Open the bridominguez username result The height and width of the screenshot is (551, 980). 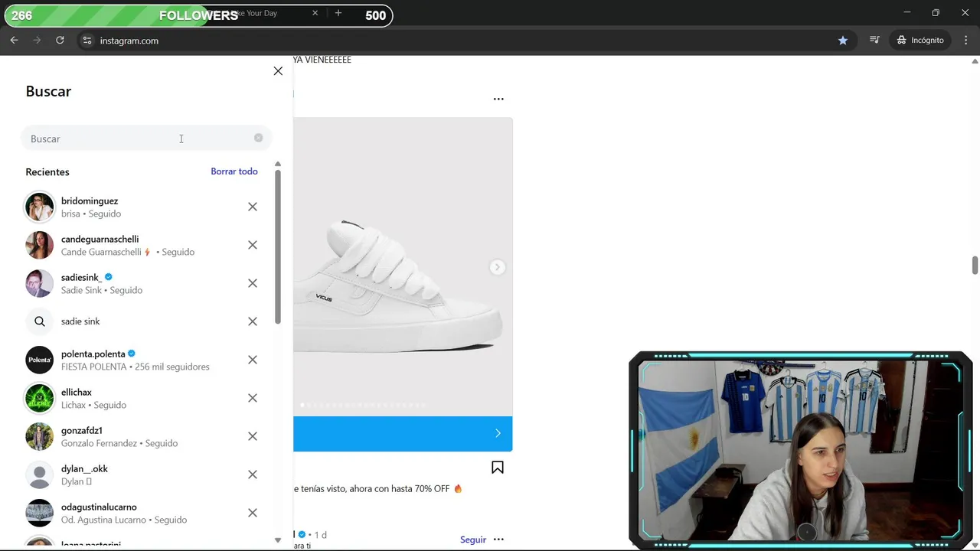pos(90,201)
